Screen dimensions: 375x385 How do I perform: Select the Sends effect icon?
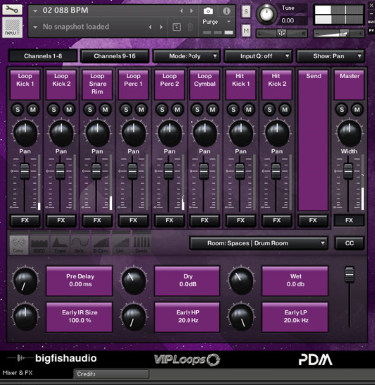tap(142, 245)
